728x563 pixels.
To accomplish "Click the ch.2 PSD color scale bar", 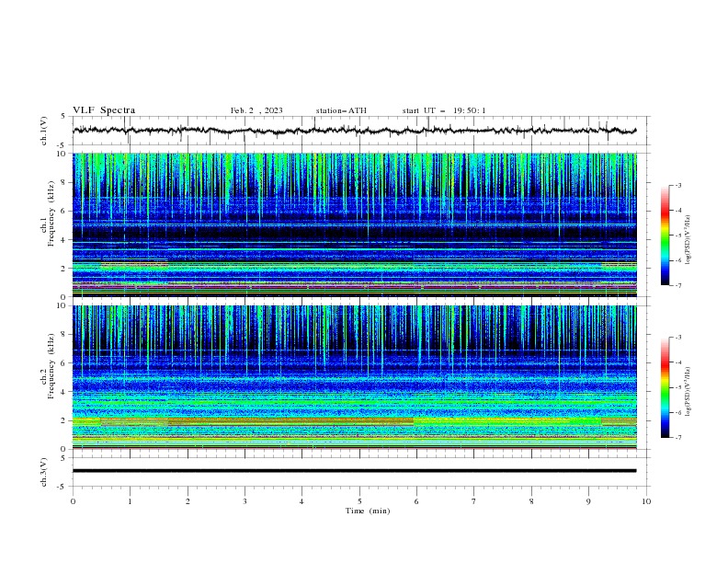I will [665, 387].
